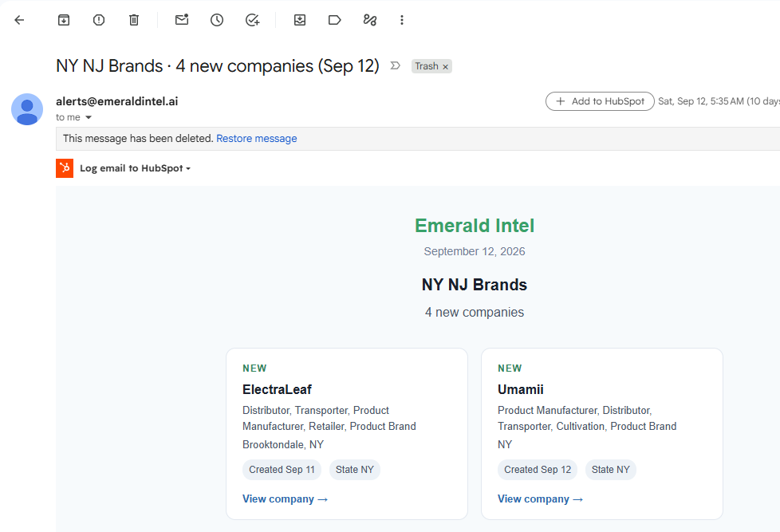Click the 4 new companies text
The height and width of the screenshot is (532, 780).
click(x=475, y=312)
